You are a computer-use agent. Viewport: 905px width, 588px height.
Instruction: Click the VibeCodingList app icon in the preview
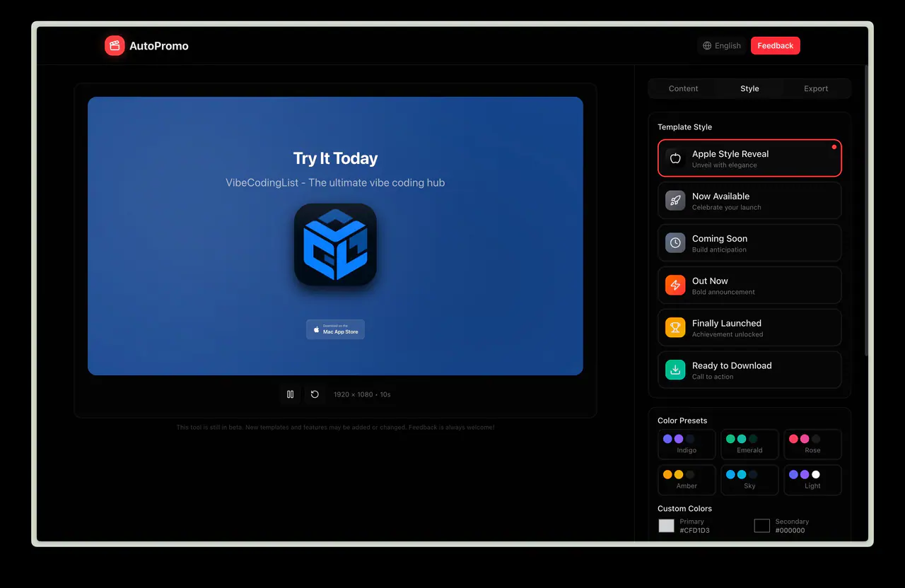point(335,245)
